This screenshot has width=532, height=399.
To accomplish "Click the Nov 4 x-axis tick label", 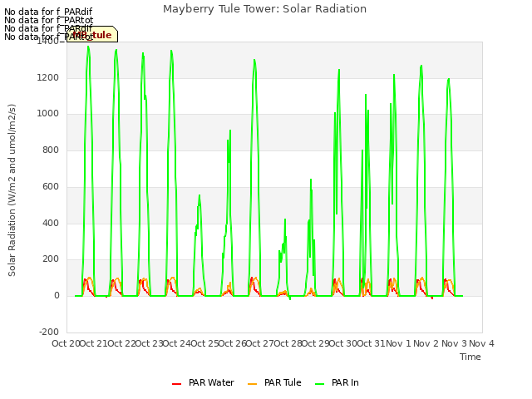I will pos(481,343).
